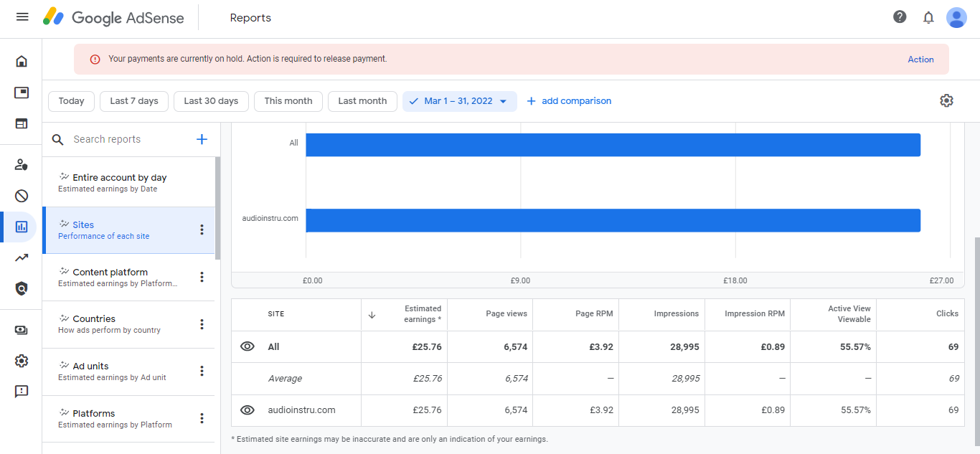Open the Feedback sidebar icon

[x=22, y=392]
